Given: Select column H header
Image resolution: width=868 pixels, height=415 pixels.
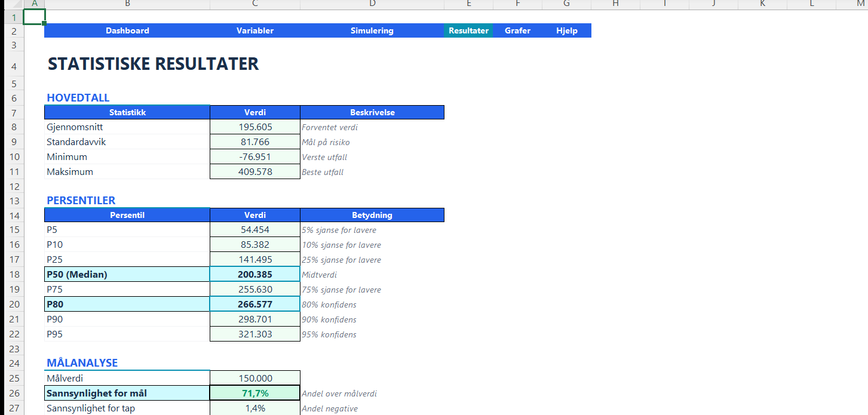Looking at the screenshot, I should click(615, 5).
